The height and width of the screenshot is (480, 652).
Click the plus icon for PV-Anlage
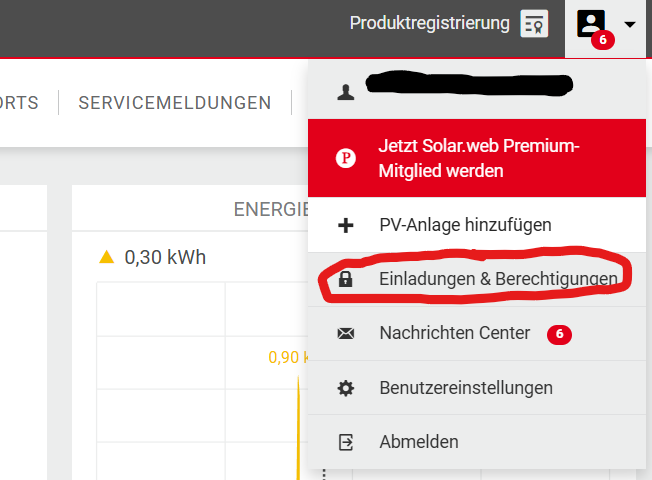point(346,225)
